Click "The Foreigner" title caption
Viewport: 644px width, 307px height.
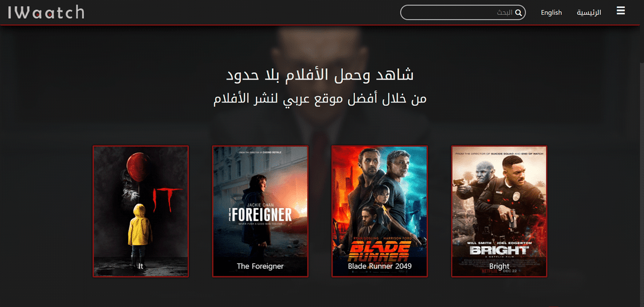click(x=260, y=266)
